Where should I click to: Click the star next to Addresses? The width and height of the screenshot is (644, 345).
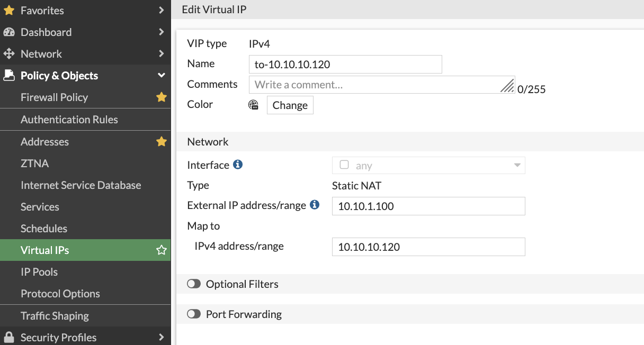(x=162, y=142)
